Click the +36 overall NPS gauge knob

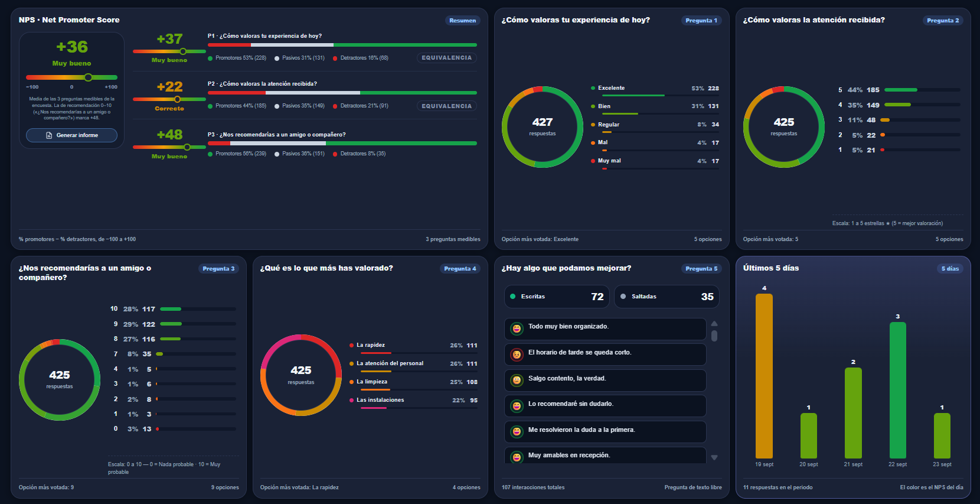click(x=88, y=77)
